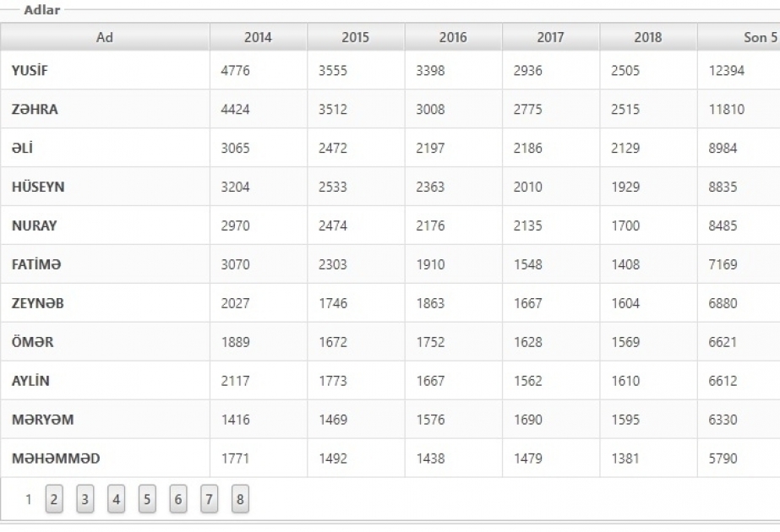Select the name ZƏHRA
780x532 pixels.
click(35, 110)
